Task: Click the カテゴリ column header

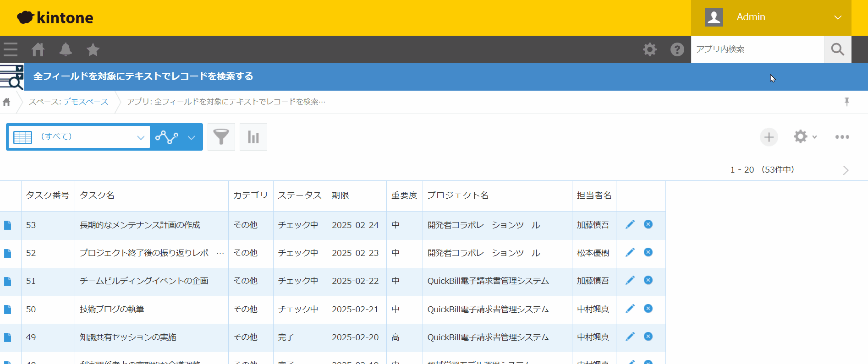Action: pyautogui.click(x=250, y=196)
